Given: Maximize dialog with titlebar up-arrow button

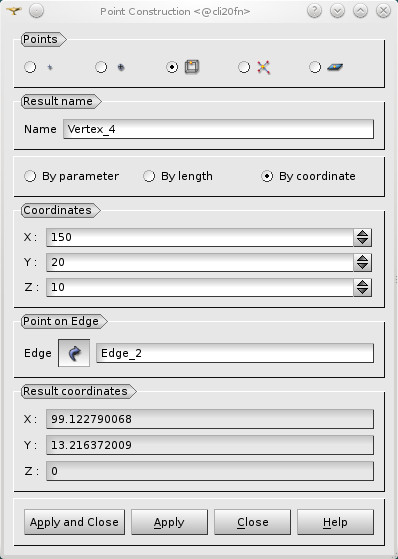Looking at the screenshot, I should pos(360,11).
